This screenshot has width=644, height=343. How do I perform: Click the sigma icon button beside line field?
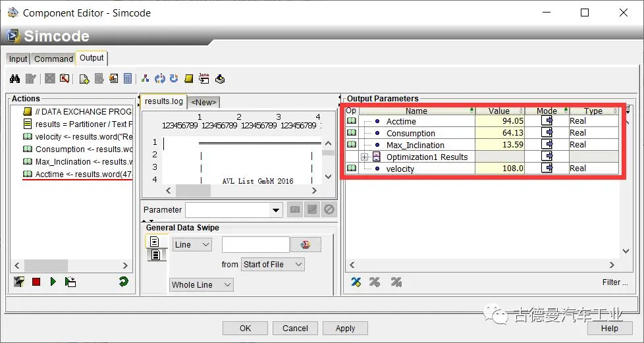306,245
